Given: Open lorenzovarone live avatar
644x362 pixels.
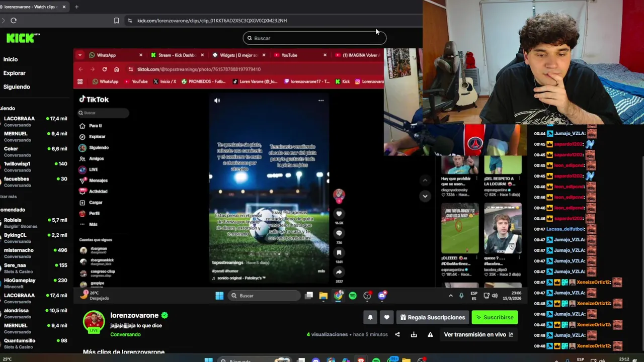Looking at the screenshot, I should 94,322.
